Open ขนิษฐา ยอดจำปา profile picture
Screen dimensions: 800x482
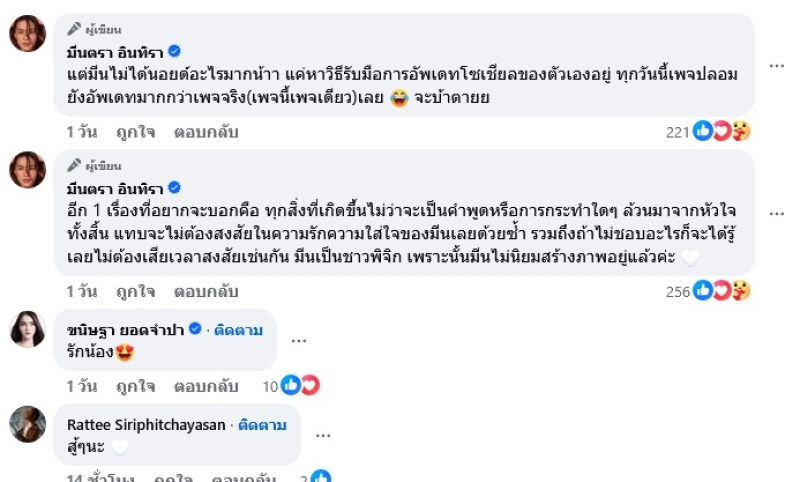(x=28, y=329)
